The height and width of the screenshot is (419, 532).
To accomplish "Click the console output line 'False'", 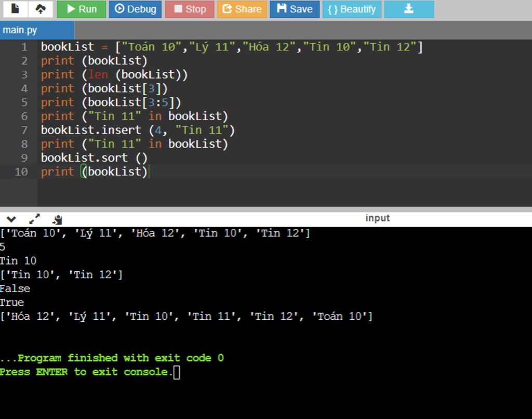I will (x=15, y=289).
